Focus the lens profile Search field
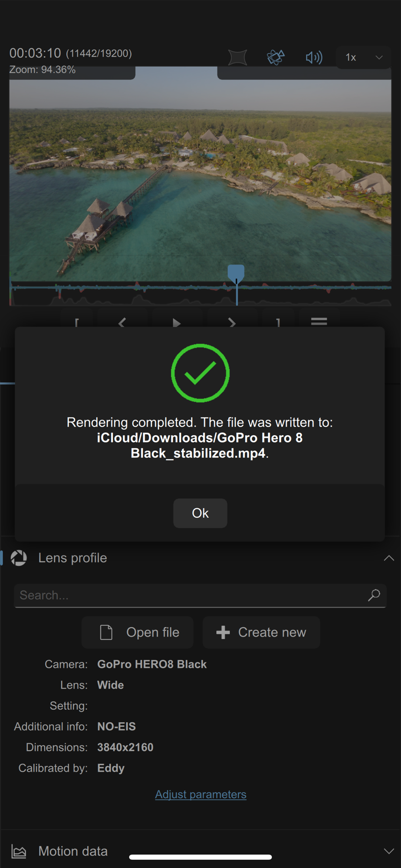401x868 pixels. [200, 595]
